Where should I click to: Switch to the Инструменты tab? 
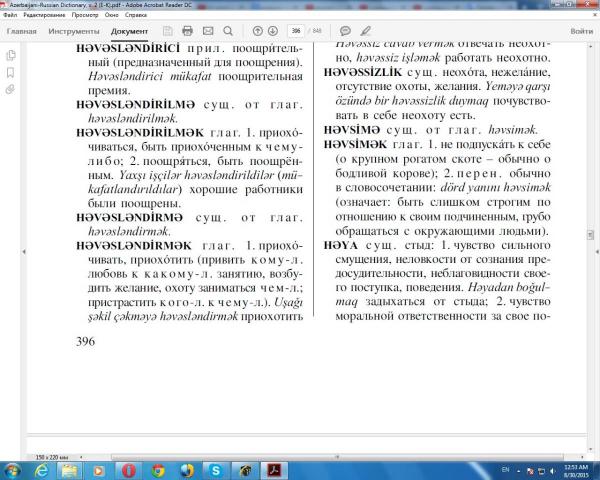pos(73,32)
